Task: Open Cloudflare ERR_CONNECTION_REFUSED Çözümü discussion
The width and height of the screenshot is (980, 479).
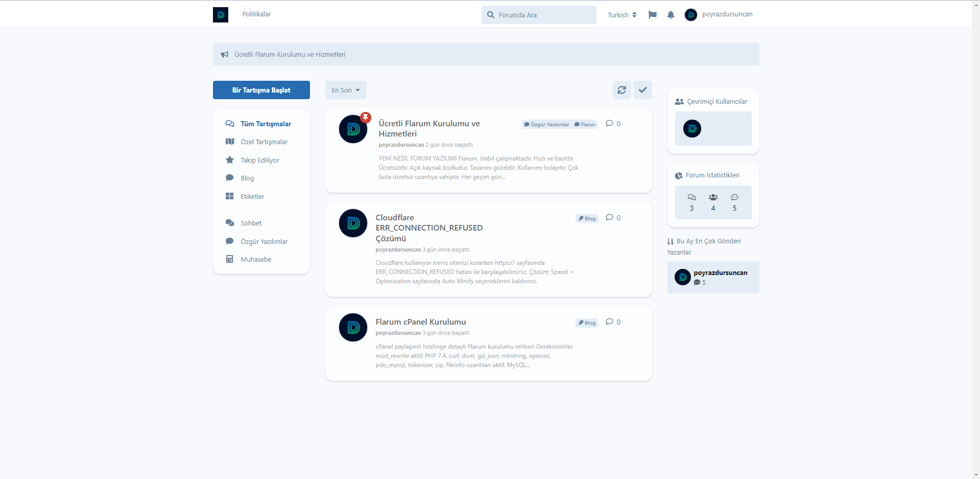Action: click(429, 228)
